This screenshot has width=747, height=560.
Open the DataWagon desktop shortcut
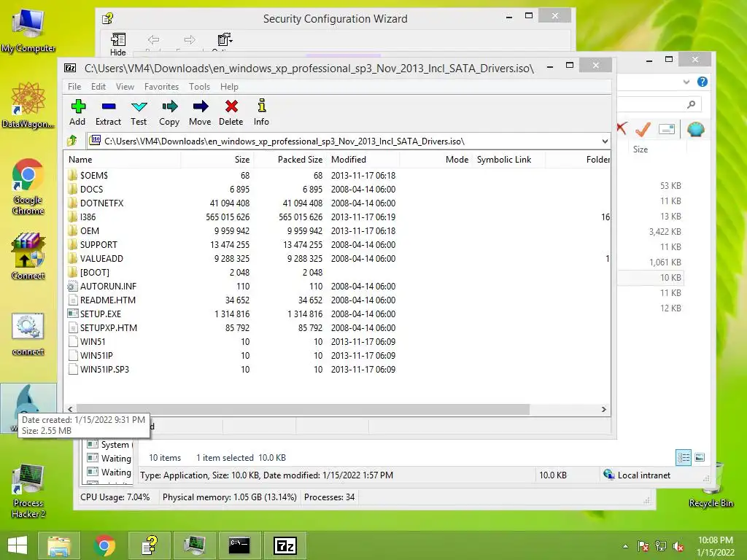(28, 105)
